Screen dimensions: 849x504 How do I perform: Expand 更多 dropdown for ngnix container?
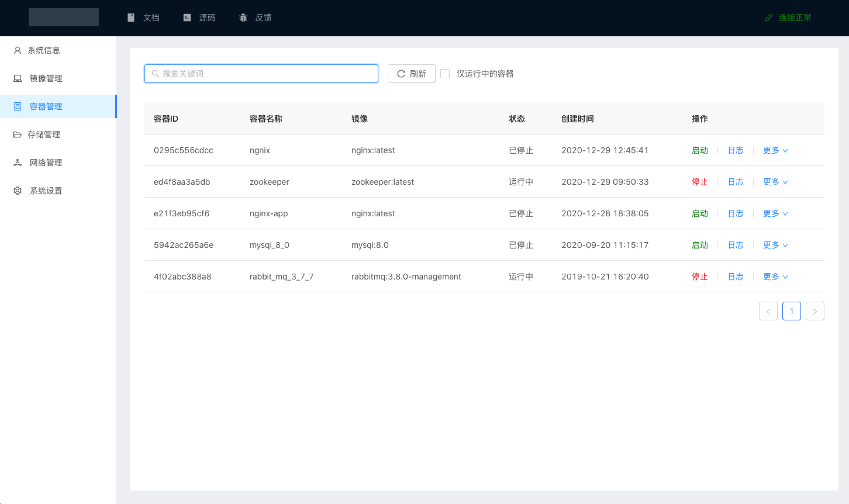[x=775, y=151]
